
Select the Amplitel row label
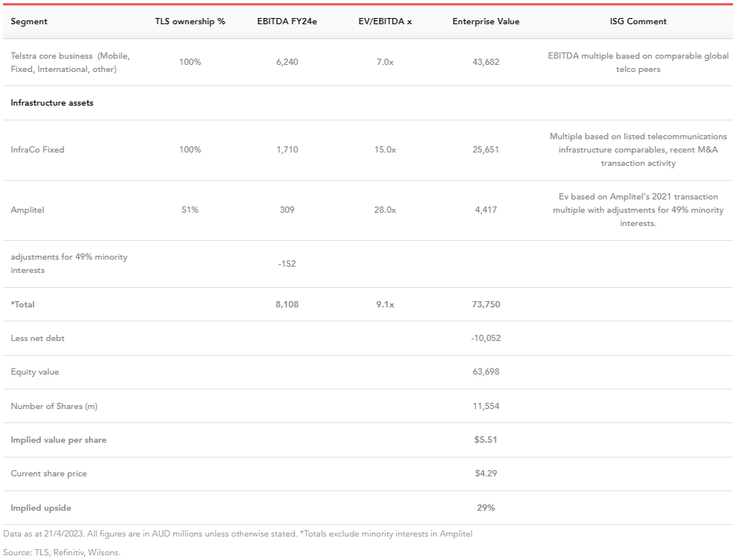[x=27, y=210]
